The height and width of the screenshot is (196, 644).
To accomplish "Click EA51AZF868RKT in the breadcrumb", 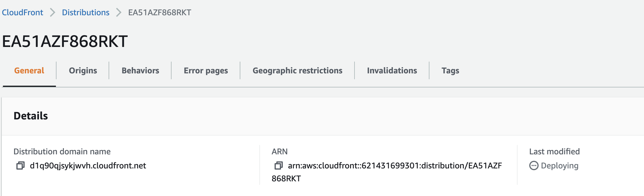I will coord(159,12).
